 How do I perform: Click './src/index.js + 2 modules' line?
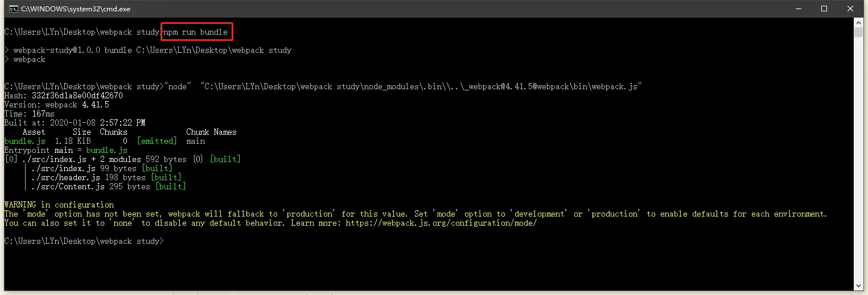click(x=122, y=159)
